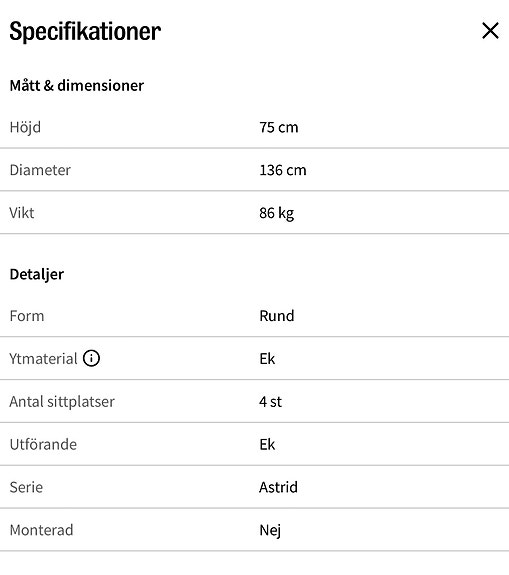Select the Astrid series value
Viewport: 509px width, 575px height.
(x=278, y=487)
